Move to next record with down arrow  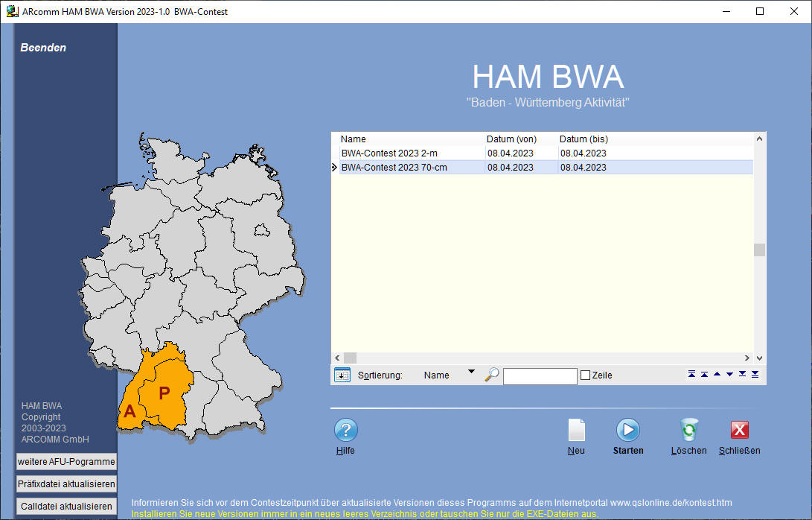coord(729,374)
